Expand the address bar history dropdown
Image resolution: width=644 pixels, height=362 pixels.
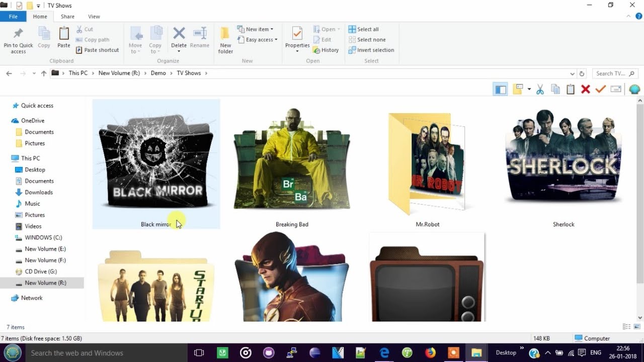572,73
